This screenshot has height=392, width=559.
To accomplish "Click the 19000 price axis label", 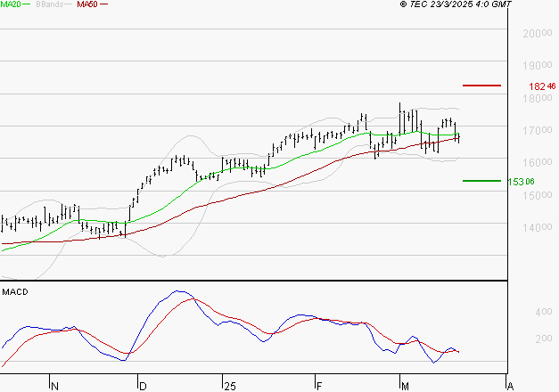I will [538, 65].
